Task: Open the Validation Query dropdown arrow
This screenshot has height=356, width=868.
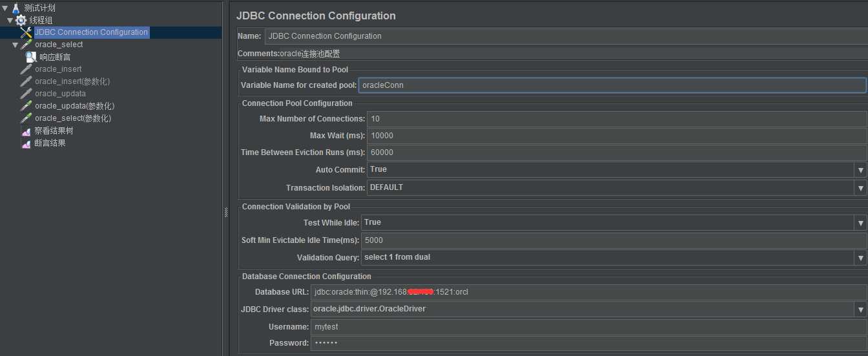Action: point(860,258)
